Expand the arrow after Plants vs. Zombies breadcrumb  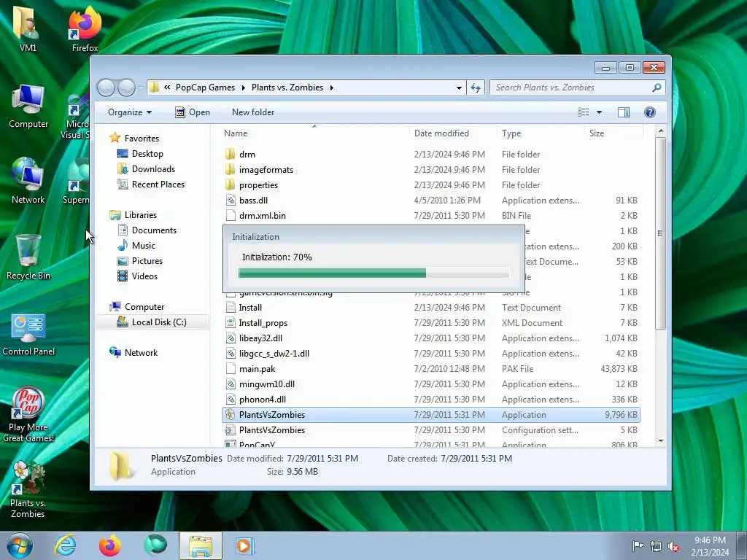pyautogui.click(x=332, y=87)
